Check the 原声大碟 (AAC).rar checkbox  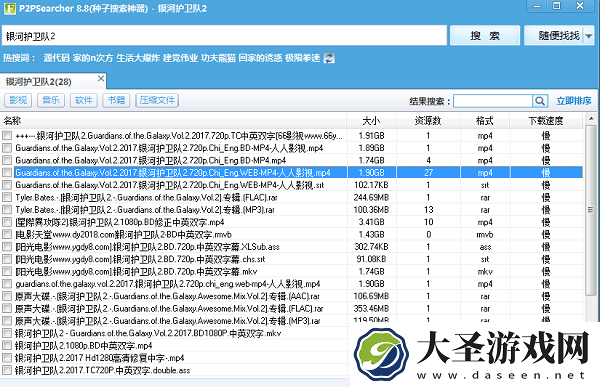coord(7,296)
